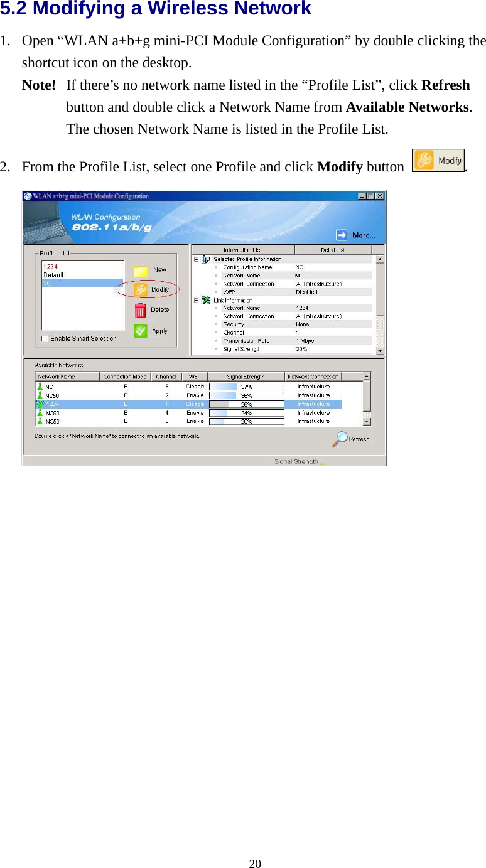Click the Selected Profile Information icon

(x=205, y=259)
